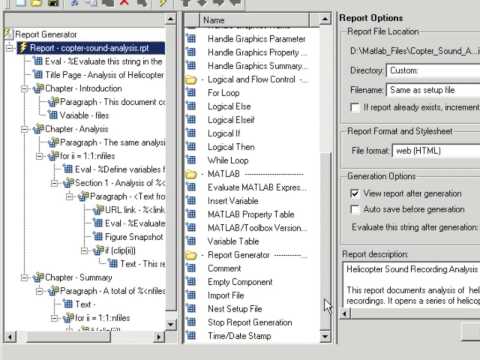Screen dimensions: 480x360
Task: Select the MATLAB/Toolbox Version entry
Action: point(257,228)
